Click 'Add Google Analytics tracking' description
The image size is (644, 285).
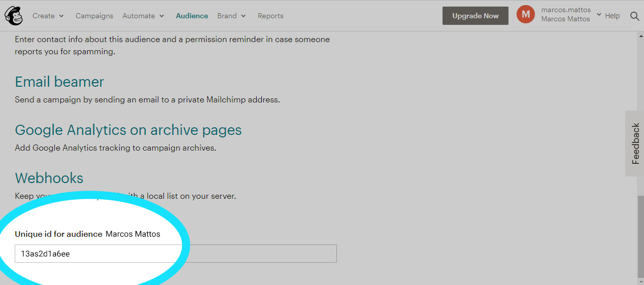click(x=115, y=148)
